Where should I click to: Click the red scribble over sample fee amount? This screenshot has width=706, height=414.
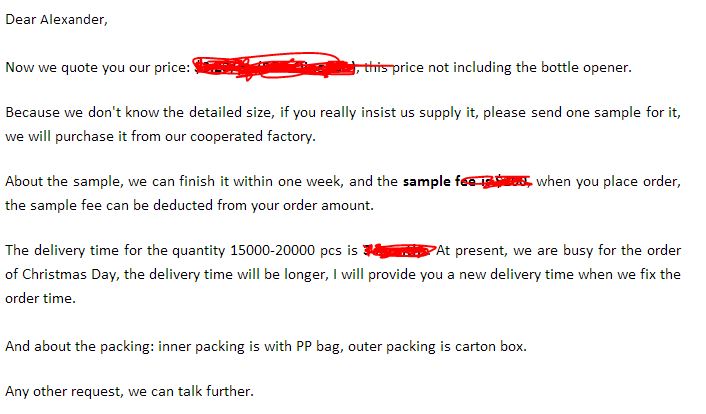(500, 181)
